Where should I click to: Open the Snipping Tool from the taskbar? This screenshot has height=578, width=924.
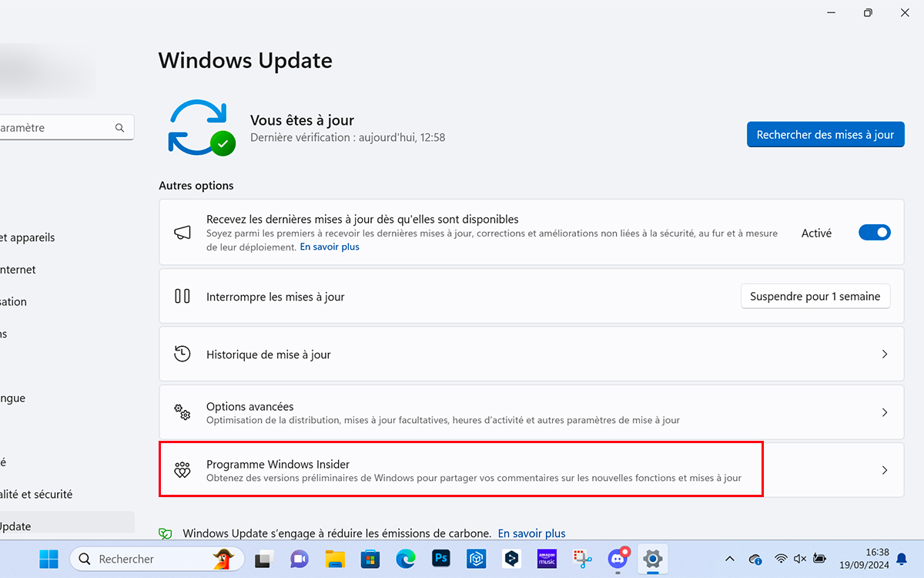(x=582, y=559)
